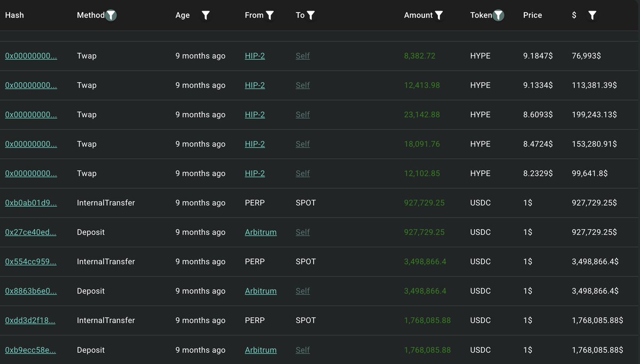Follow HIP-2 link in the 199,243.13$ row
The image size is (640, 364).
click(x=255, y=115)
